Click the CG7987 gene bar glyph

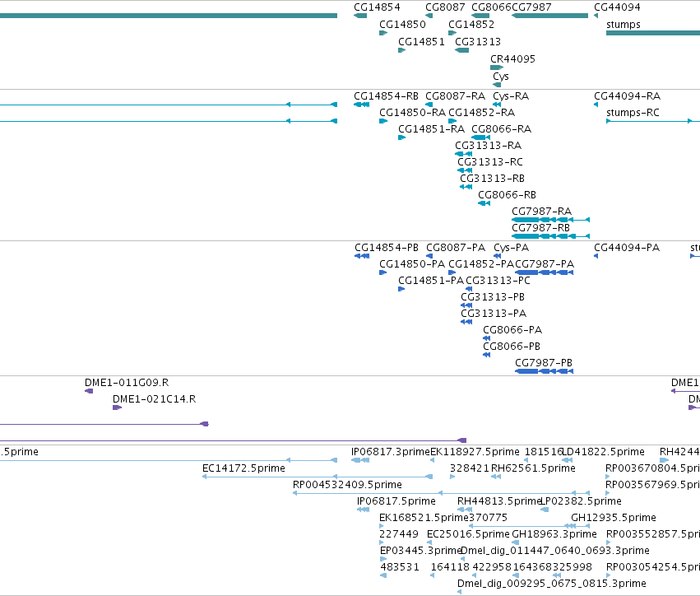click(x=549, y=16)
